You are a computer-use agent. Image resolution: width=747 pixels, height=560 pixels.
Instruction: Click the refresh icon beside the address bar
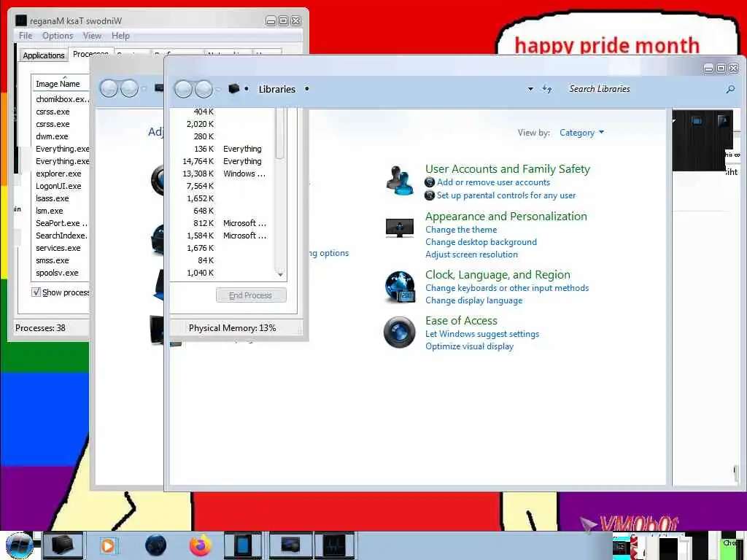[547, 89]
